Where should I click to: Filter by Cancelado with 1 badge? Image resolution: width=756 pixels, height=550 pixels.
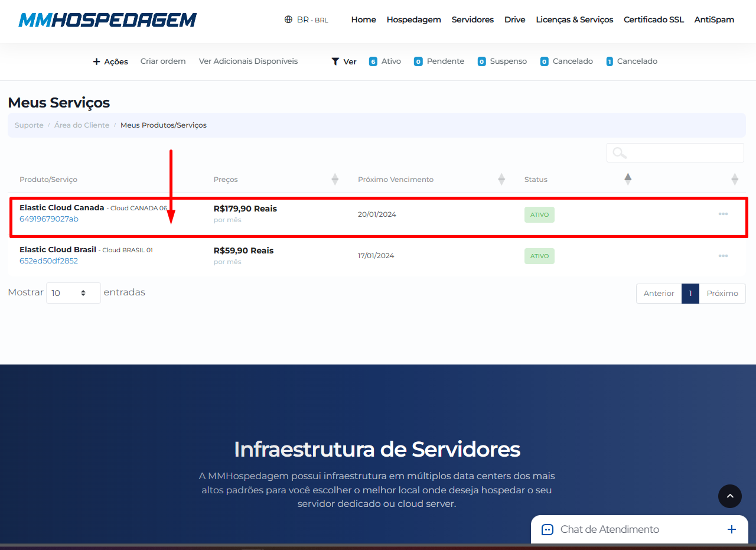click(631, 61)
